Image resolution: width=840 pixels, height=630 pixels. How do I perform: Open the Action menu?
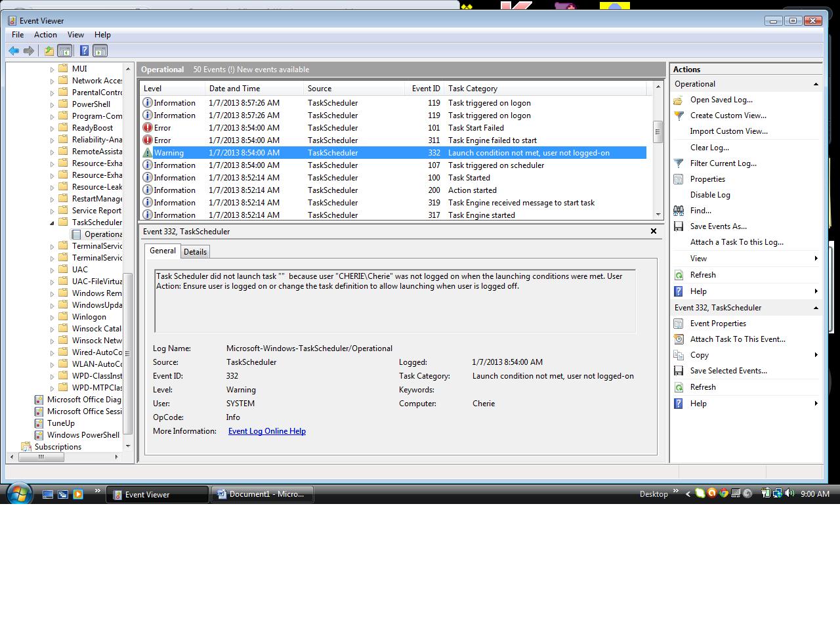click(x=45, y=35)
